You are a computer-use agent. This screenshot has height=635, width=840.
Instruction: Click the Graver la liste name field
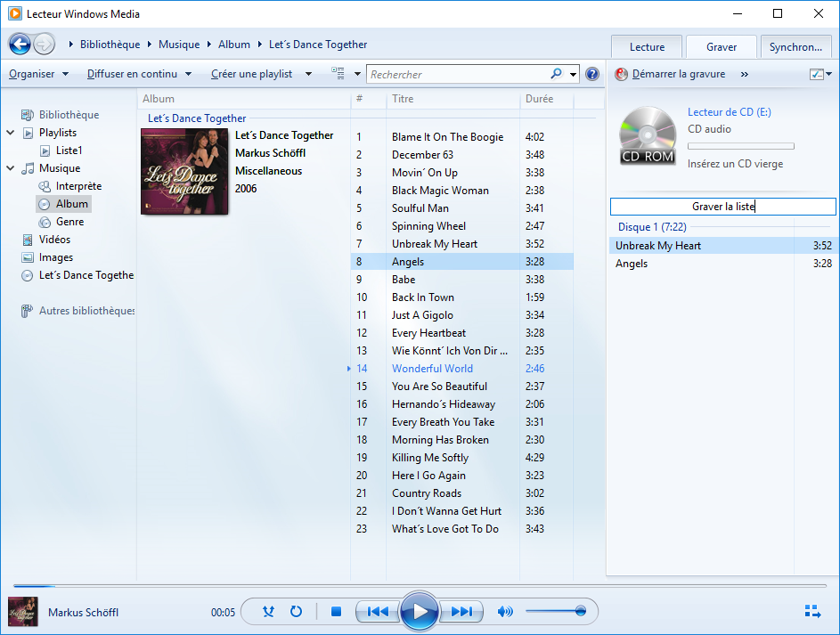722,206
